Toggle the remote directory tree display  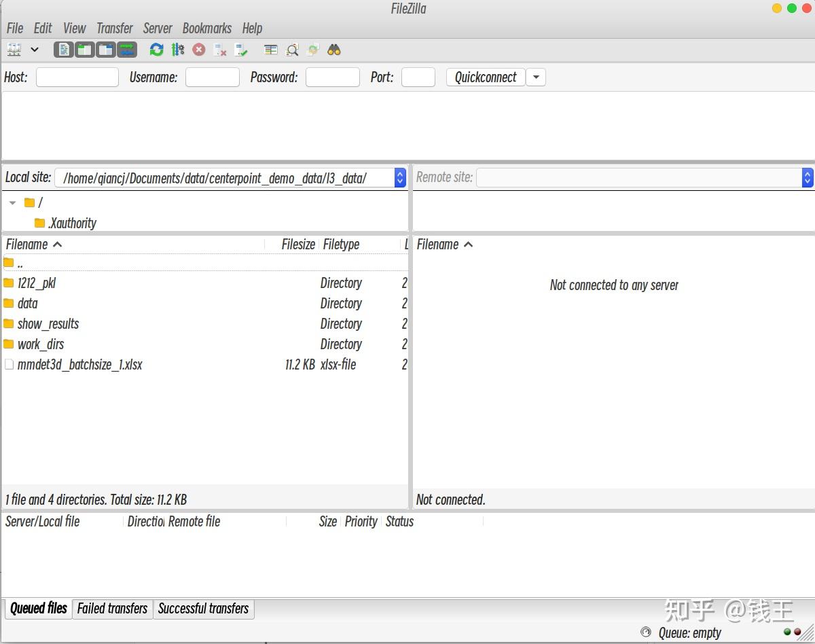[106, 50]
